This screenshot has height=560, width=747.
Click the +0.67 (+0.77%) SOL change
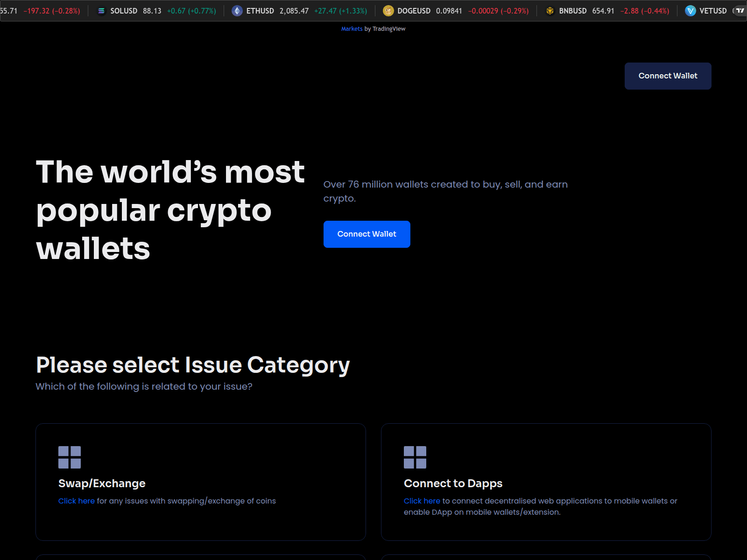coord(191,11)
